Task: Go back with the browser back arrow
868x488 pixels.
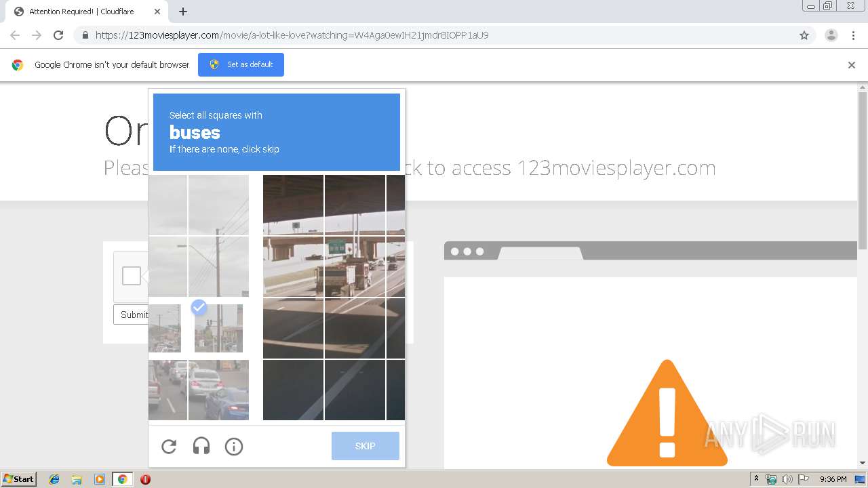Action: click(15, 35)
